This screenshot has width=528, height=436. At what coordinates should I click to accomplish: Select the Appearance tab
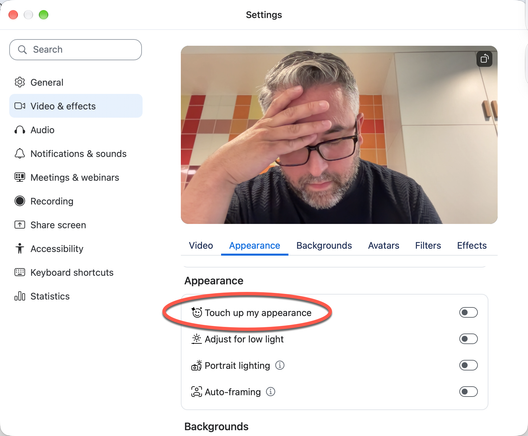(255, 245)
